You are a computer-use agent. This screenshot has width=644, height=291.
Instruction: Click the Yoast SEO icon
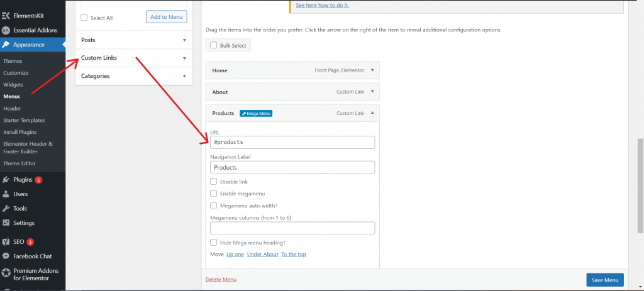(6, 241)
